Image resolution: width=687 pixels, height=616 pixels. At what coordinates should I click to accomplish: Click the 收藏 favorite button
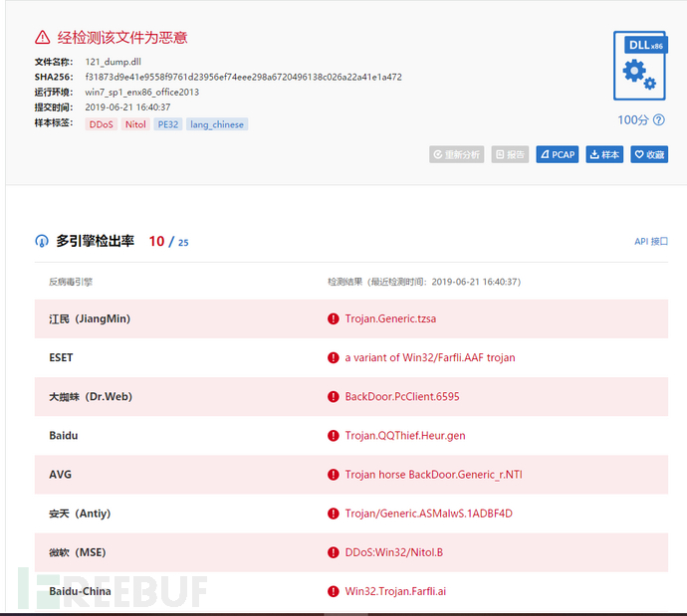click(649, 154)
